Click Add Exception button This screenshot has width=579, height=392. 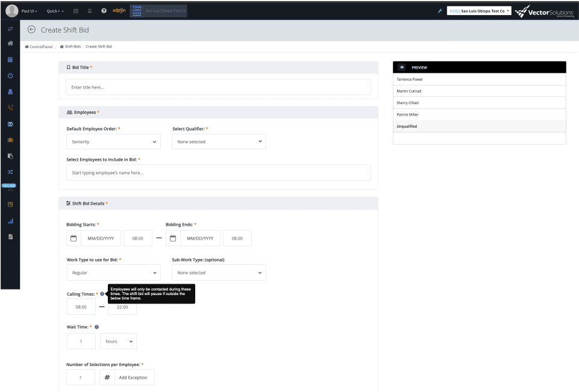[x=133, y=377]
